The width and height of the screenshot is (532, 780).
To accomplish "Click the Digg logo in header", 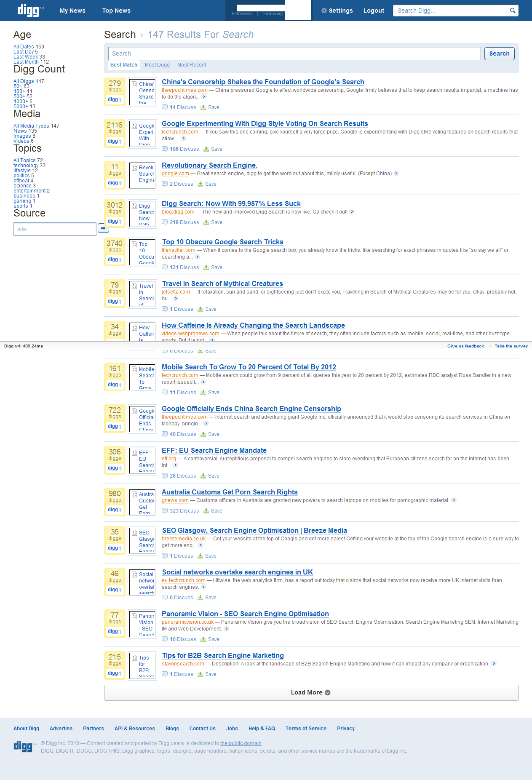I will 30,10.
